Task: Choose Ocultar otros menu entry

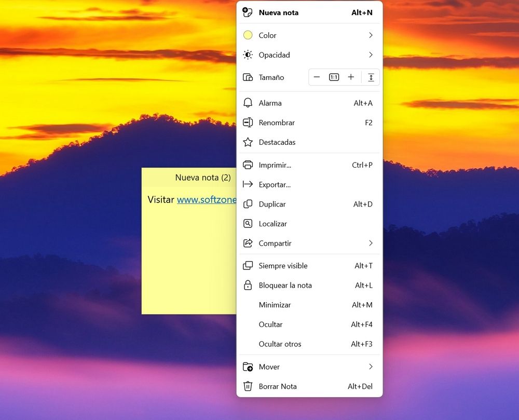Action: [280, 344]
